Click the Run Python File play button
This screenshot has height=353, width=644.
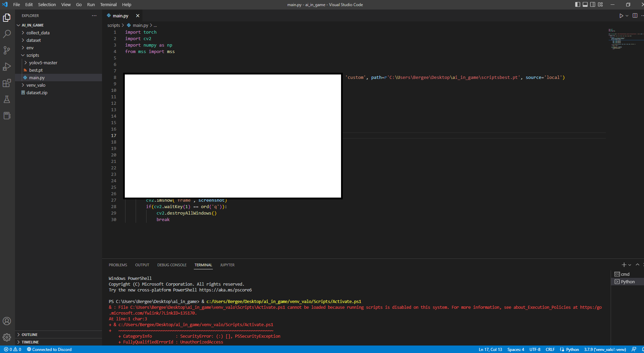tap(621, 16)
